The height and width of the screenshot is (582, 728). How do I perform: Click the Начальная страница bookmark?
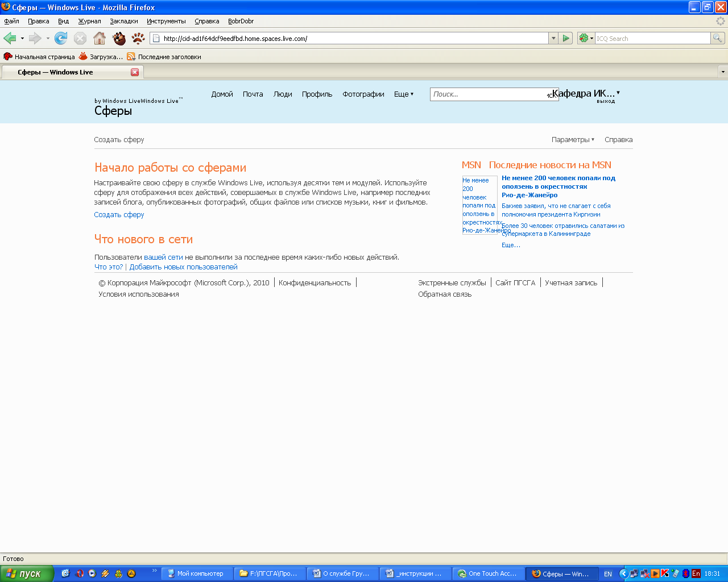tap(39, 57)
